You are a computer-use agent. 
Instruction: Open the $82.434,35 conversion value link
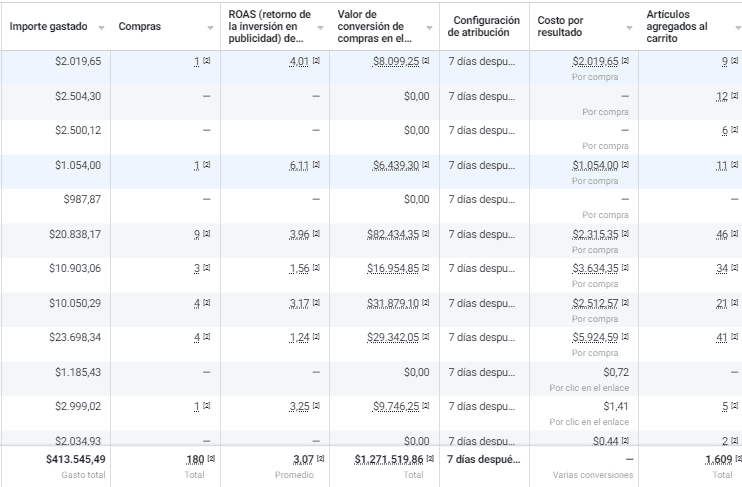[393, 235]
